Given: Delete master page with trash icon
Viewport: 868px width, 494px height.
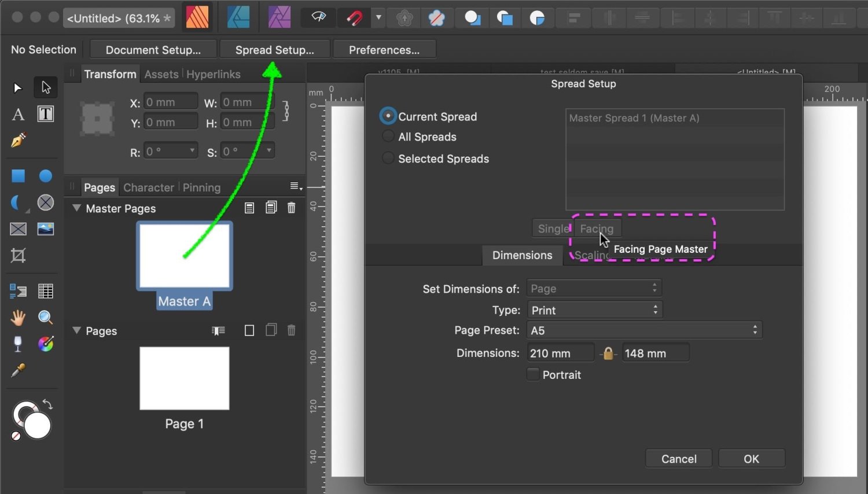Looking at the screenshot, I should click(x=292, y=208).
